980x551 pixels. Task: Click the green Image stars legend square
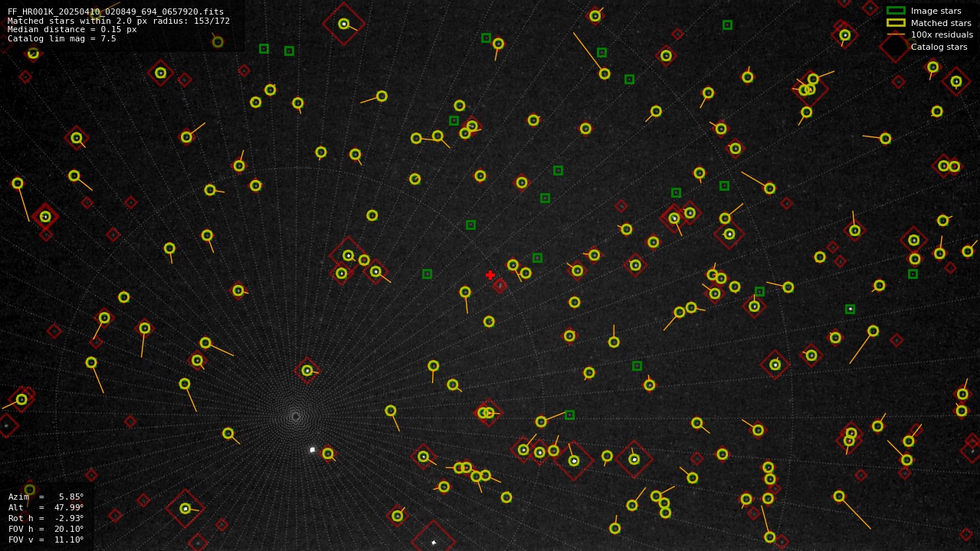896,11
